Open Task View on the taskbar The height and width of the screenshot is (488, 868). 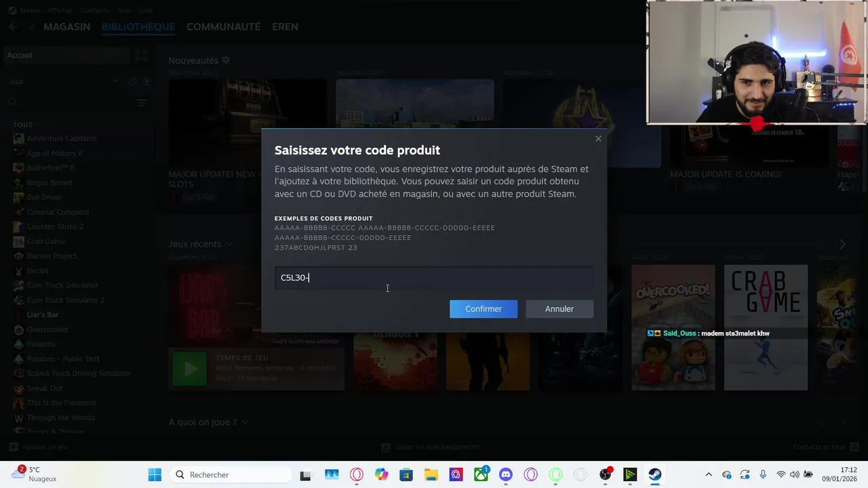pyautogui.click(x=305, y=474)
